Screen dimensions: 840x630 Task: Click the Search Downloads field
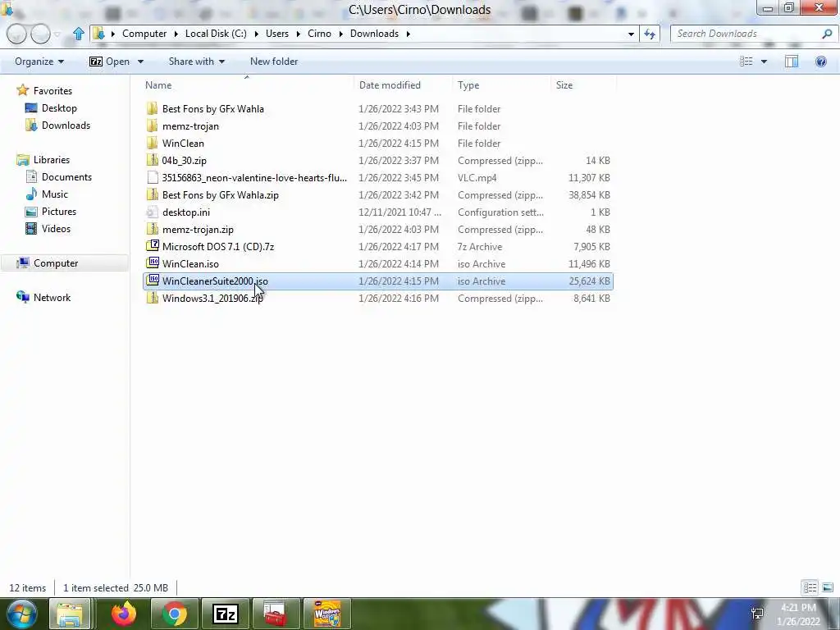click(x=747, y=34)
